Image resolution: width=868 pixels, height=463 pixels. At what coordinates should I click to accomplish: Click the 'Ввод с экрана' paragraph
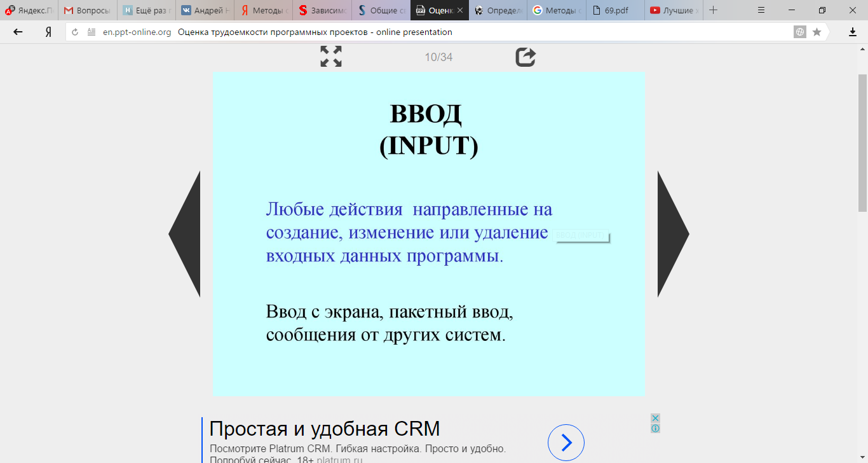point(390,323)
